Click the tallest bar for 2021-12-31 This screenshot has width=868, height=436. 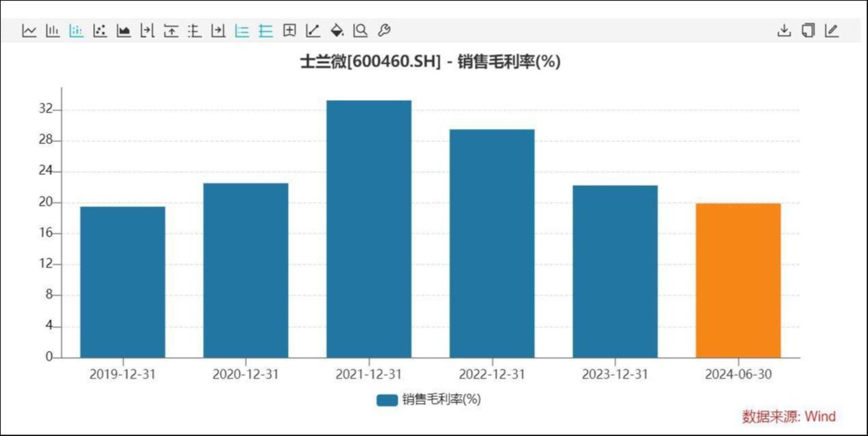tap(369, 229)
